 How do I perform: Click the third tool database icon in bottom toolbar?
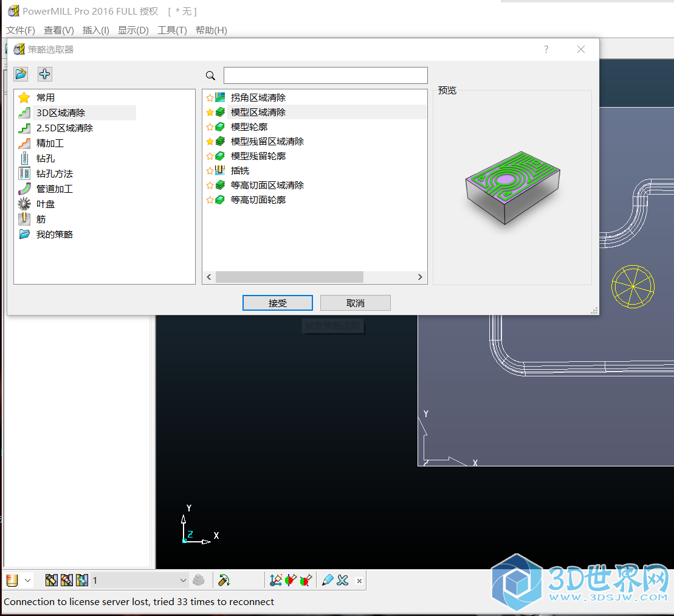(x=81, y=580)
